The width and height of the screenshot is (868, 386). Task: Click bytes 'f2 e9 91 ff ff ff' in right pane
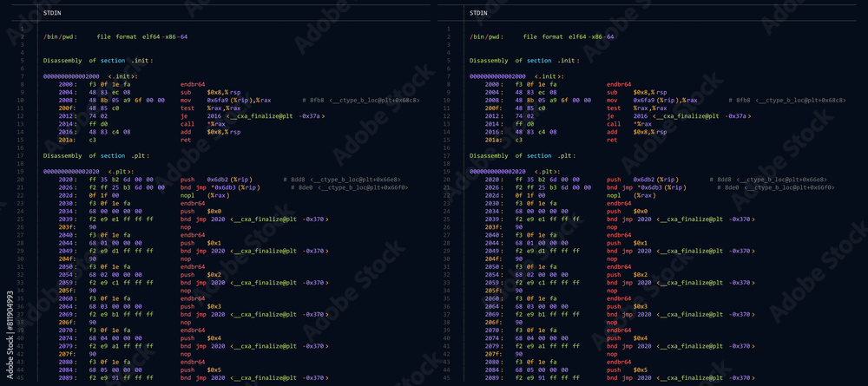tap(547, 378)
